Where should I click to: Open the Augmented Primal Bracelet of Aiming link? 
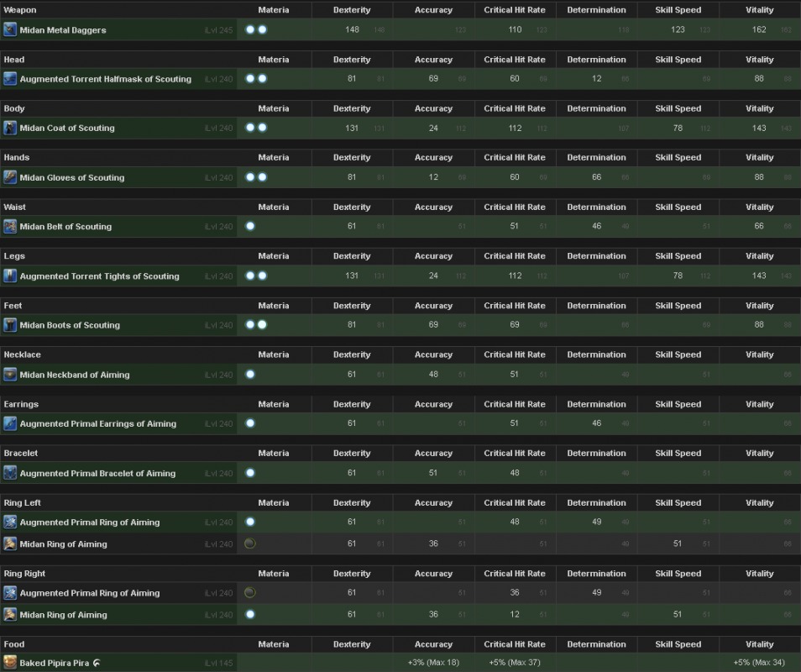[x=97, y=473]
